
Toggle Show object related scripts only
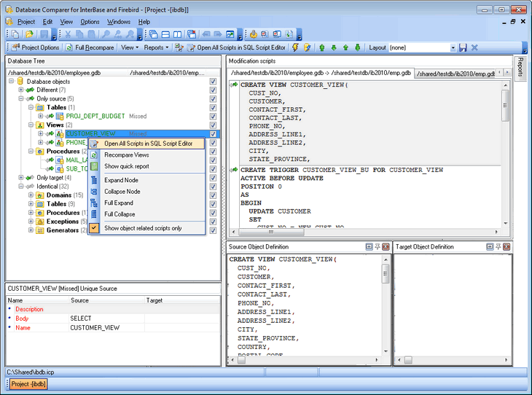point(146,228)
